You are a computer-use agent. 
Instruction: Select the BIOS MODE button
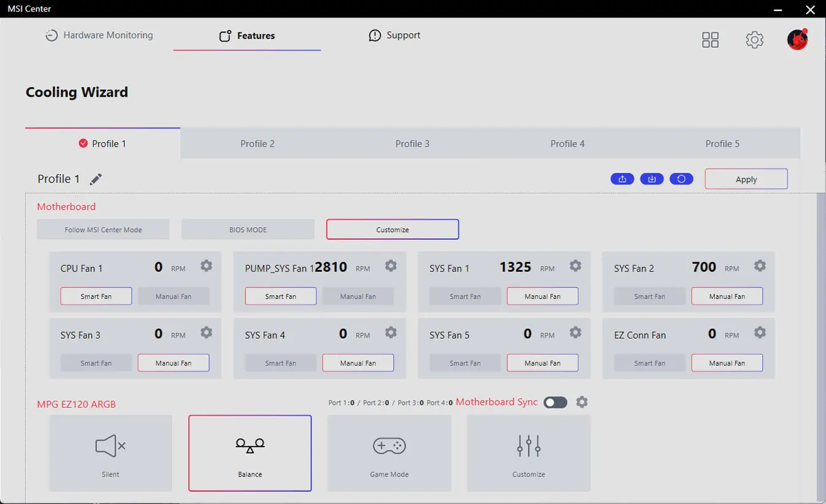pyautogui.click(x=248, y=230)
